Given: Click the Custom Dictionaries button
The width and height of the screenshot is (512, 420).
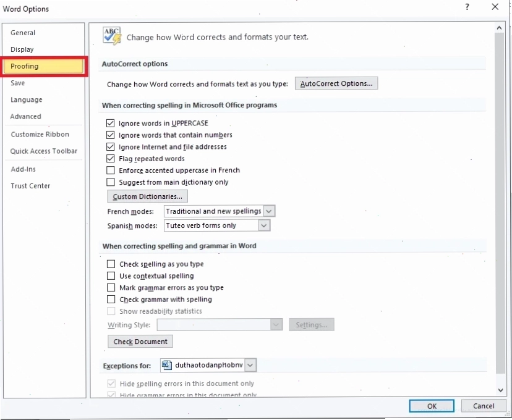Looking at the screenshot, I should pyautogui.click(x=148, y=196).
